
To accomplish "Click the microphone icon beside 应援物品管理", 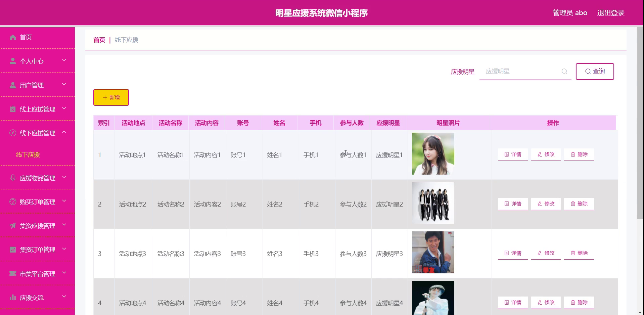I will (13, 178).
